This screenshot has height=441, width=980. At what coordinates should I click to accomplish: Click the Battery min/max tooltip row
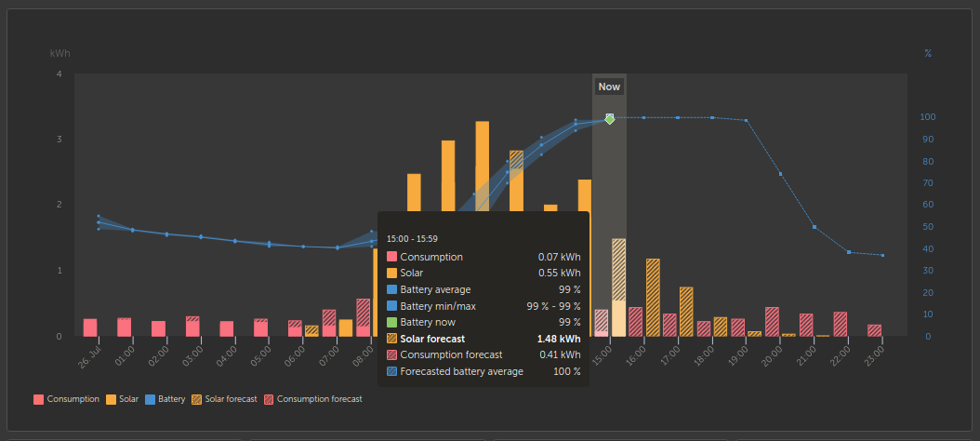tap(483, 306)
